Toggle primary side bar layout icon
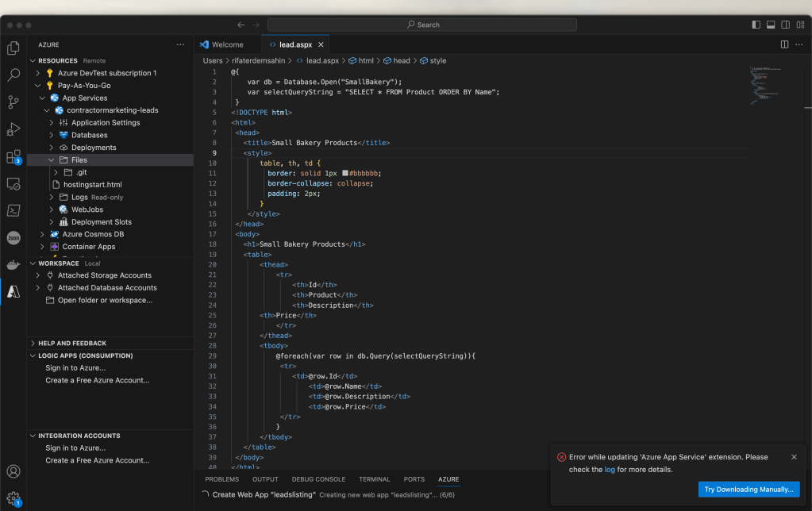This screenshot has height=511, width=812. tap(756, 25)
